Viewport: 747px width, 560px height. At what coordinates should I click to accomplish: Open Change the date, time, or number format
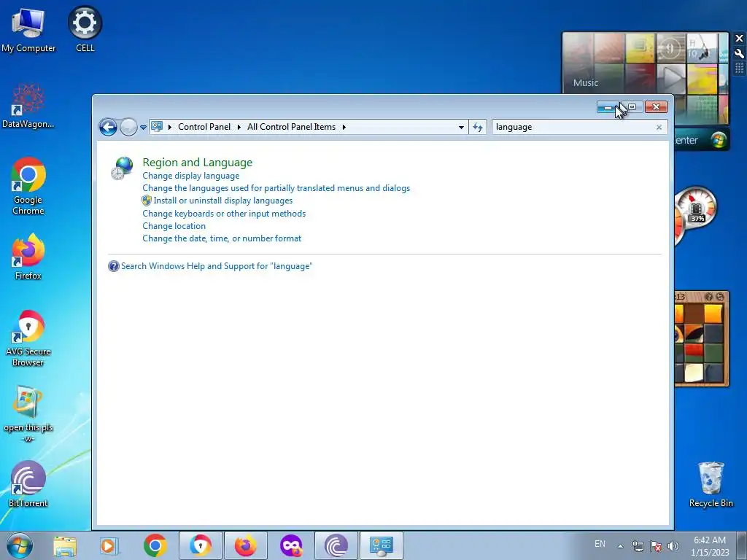tap(222, 238)
